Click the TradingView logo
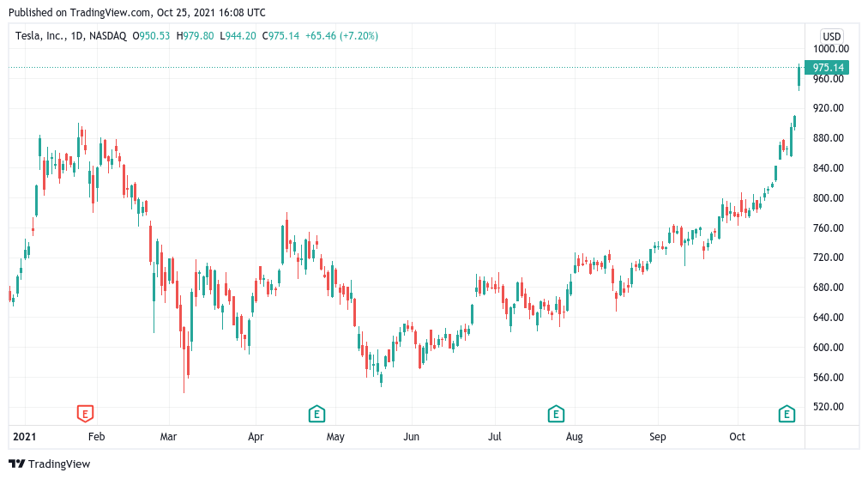 click(x=49, y=464)
